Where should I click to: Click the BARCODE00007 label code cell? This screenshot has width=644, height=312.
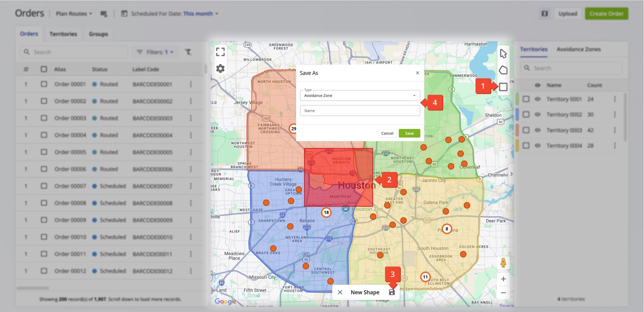pos(152,186)
